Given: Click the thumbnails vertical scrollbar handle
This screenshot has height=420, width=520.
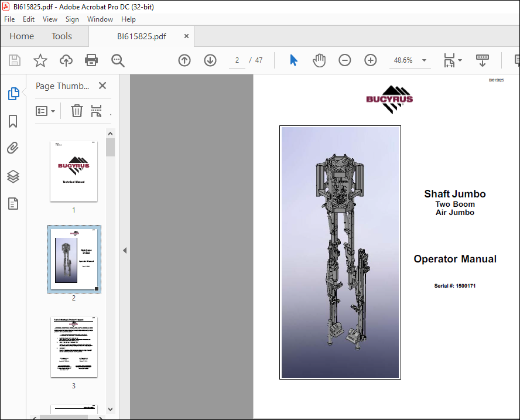Looking at the screenshot, I should pyautogui.click(x=111, y=147).
